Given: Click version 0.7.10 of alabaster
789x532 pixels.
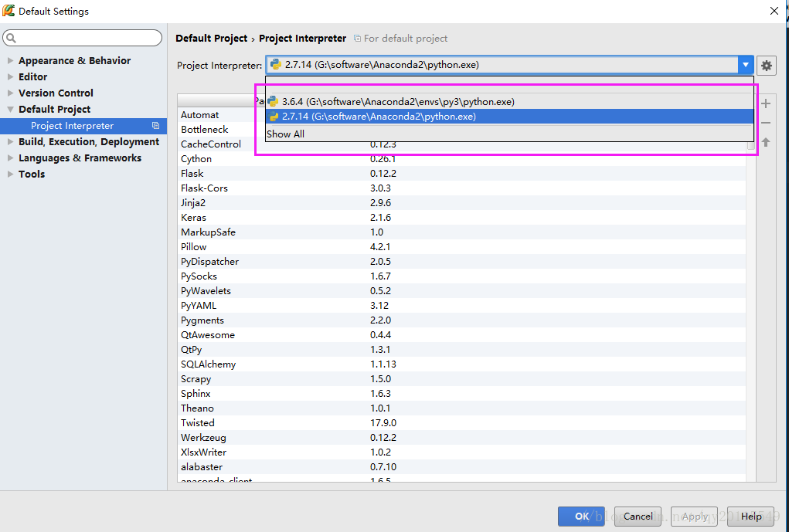Looking at the screenshot, I should click(x=383, y=466).
